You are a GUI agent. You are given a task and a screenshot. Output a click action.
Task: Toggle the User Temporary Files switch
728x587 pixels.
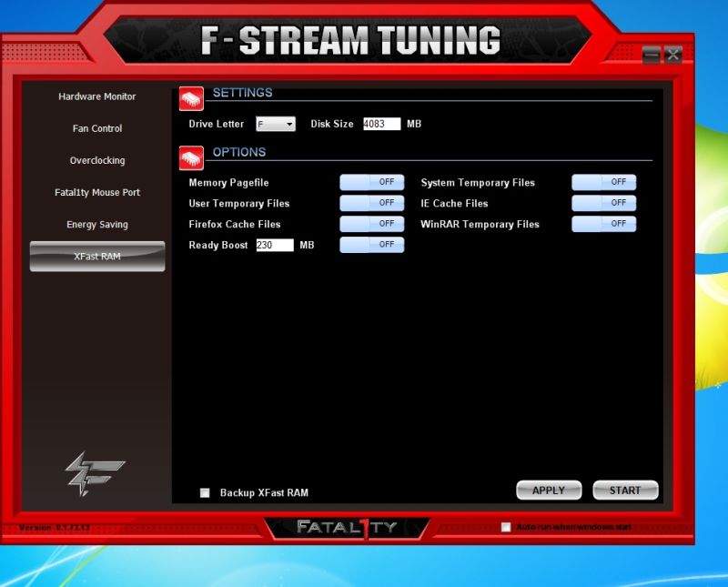pyautogui.click(x=372, y=203)
